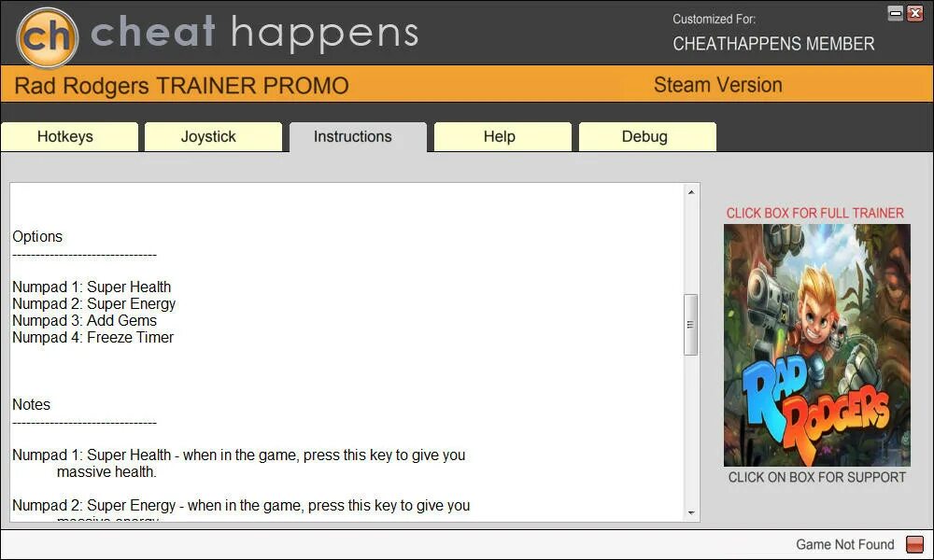
Task: Click the scrollbar up arrow in instructions
Action: pos(691,191)
